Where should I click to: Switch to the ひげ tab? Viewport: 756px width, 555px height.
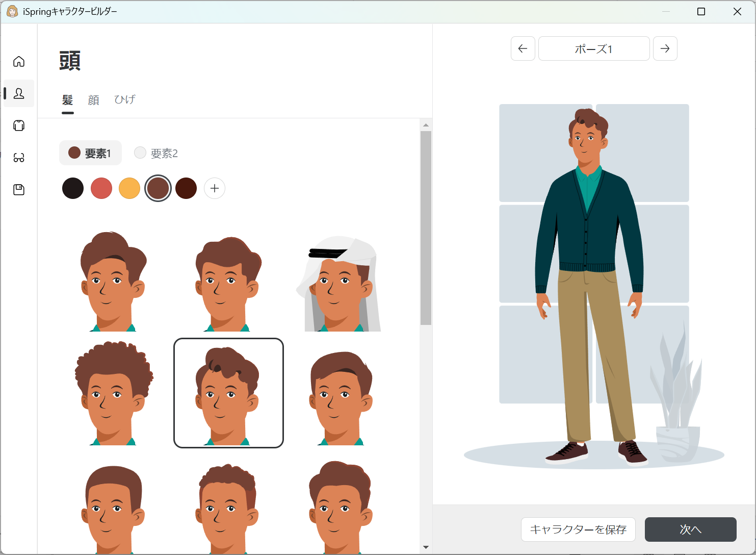(x=124, y=99)
